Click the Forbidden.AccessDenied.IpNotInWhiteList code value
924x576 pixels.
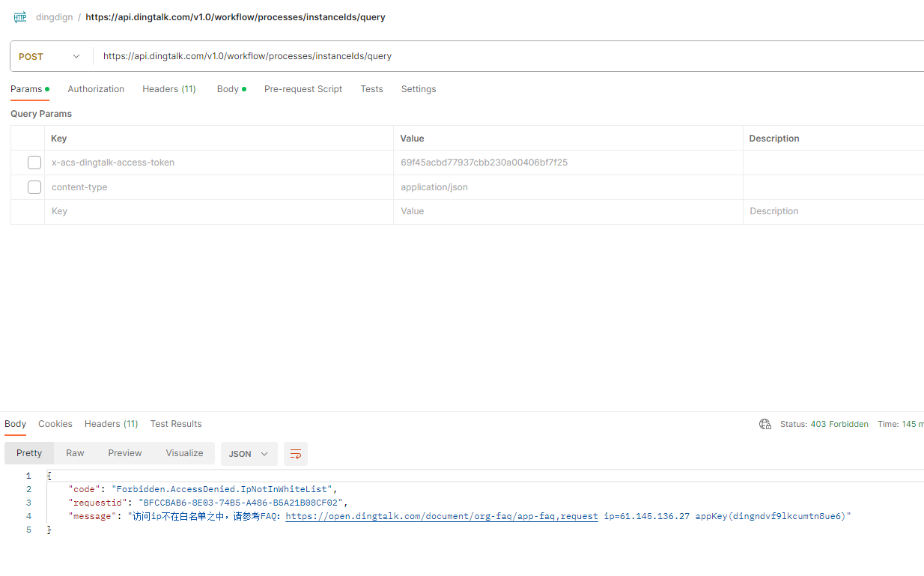(x=222, y=489)
